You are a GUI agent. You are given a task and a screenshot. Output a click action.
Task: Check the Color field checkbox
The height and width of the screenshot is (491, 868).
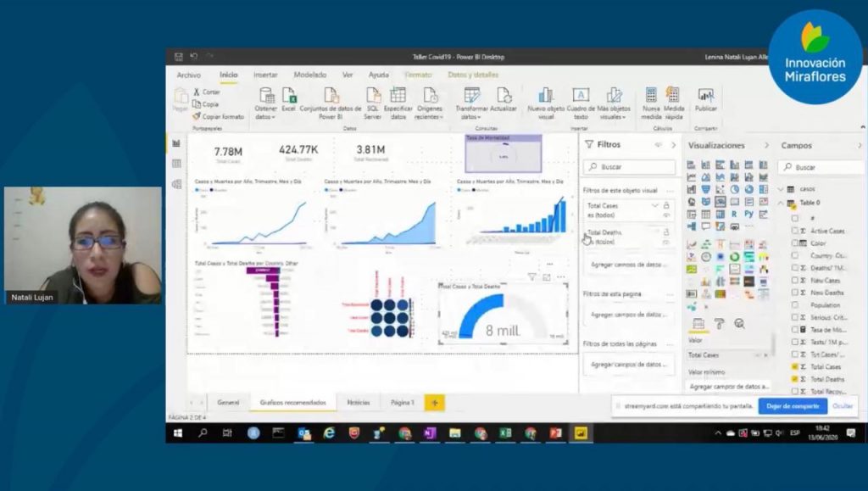click(795, 243)
